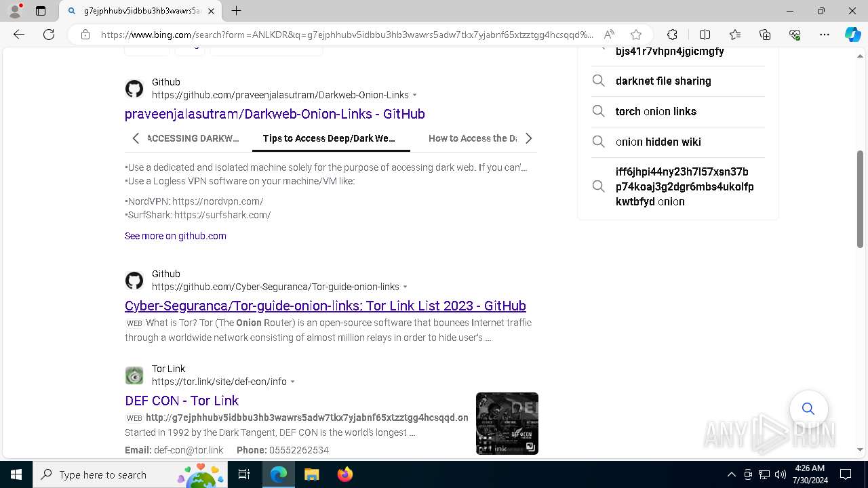Click the taskbar search box
868x488 pixels.
tap(131, 474)
